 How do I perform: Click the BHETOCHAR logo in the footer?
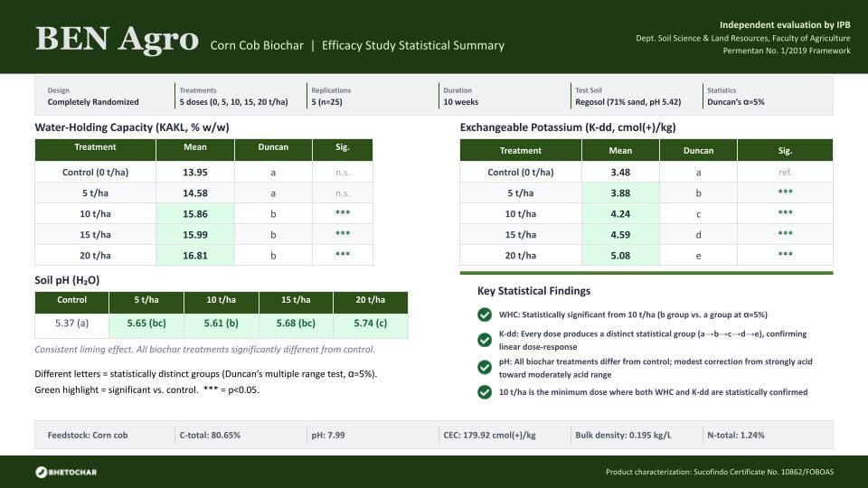click(x=66, y=472)
